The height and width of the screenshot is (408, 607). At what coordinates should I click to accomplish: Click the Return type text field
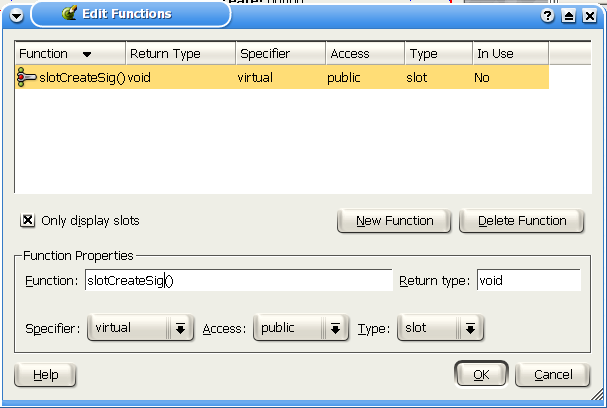pos(527,281)
